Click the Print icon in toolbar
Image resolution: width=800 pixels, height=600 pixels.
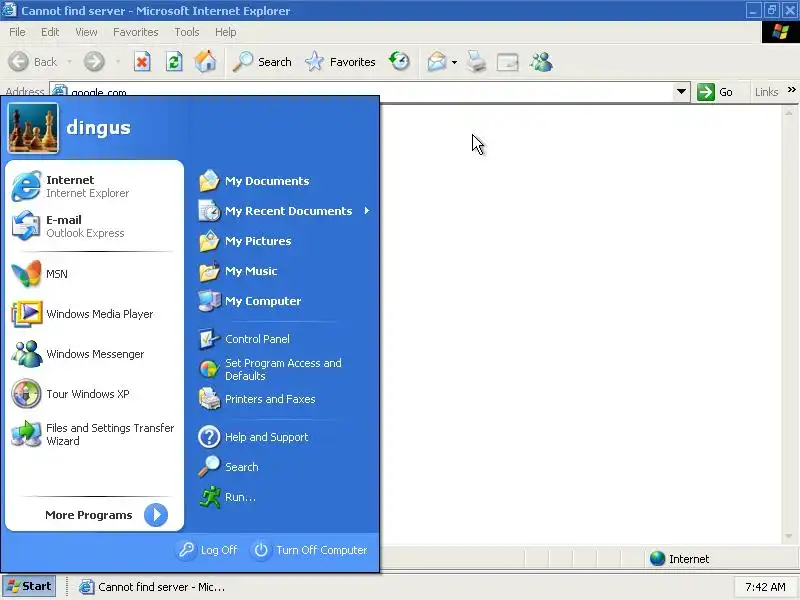477,62
